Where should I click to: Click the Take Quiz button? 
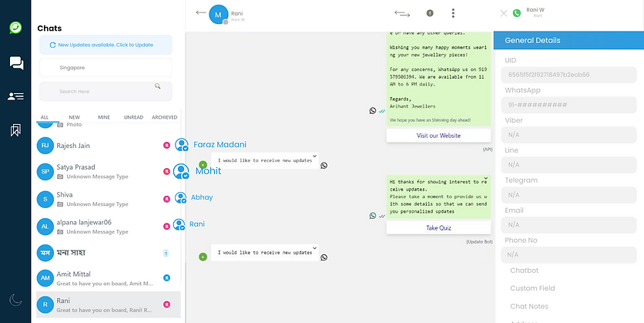click(438, 228)
